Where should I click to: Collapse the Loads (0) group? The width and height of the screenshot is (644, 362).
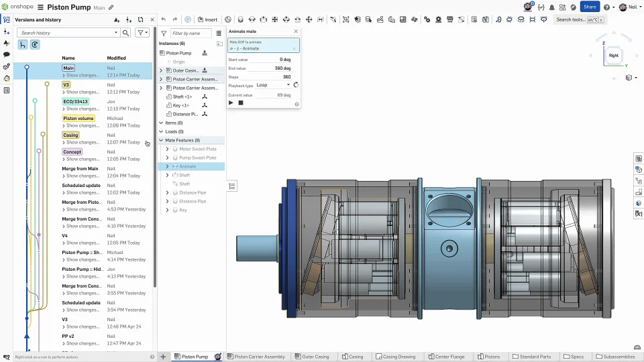pyautogui.click(x=161, y=132)
